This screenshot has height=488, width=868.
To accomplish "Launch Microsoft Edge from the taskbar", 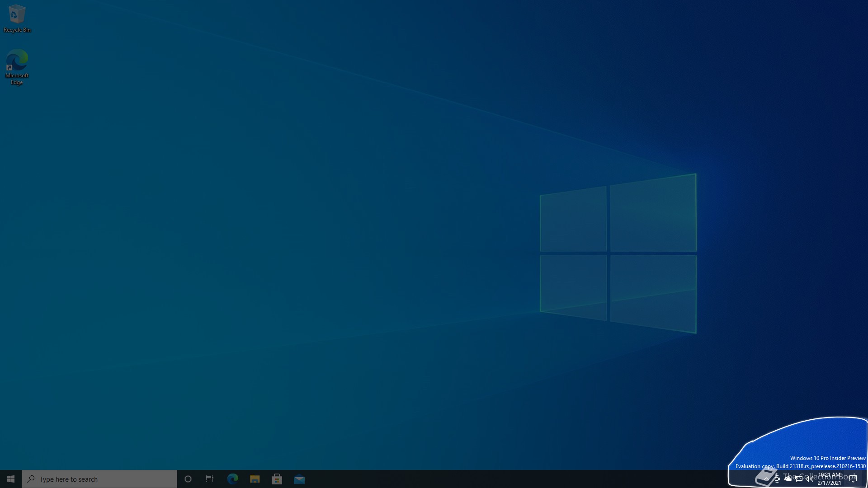I will [x=232, y=479].
